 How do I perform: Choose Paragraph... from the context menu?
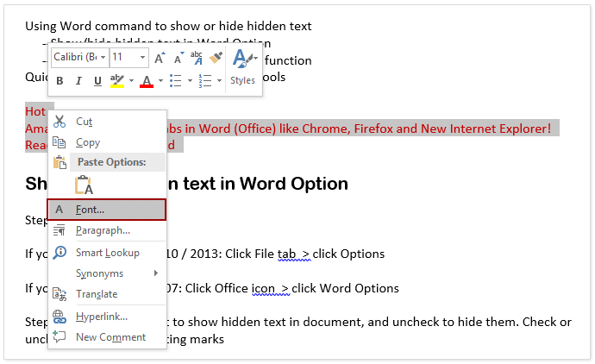[x=103, y=230]
